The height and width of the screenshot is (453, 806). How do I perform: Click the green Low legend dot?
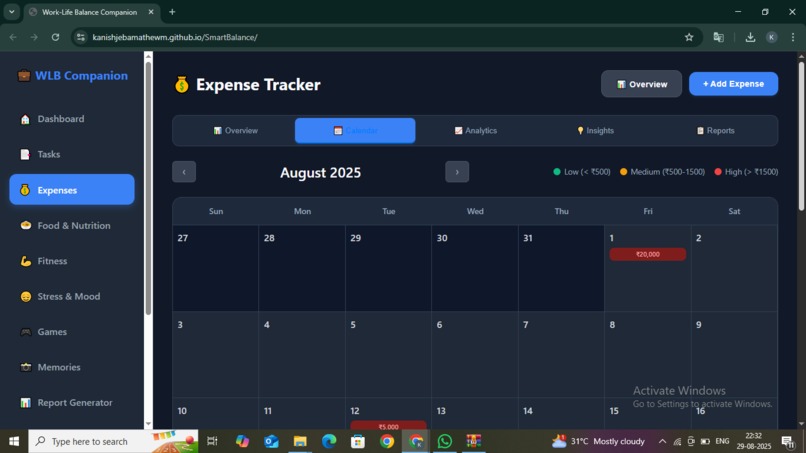point(557,172)
